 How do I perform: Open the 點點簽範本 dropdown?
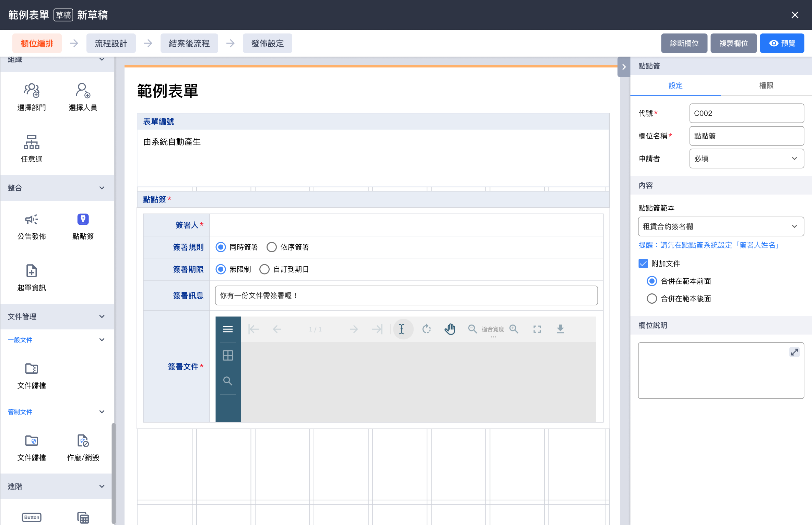(x=720, y=226)
